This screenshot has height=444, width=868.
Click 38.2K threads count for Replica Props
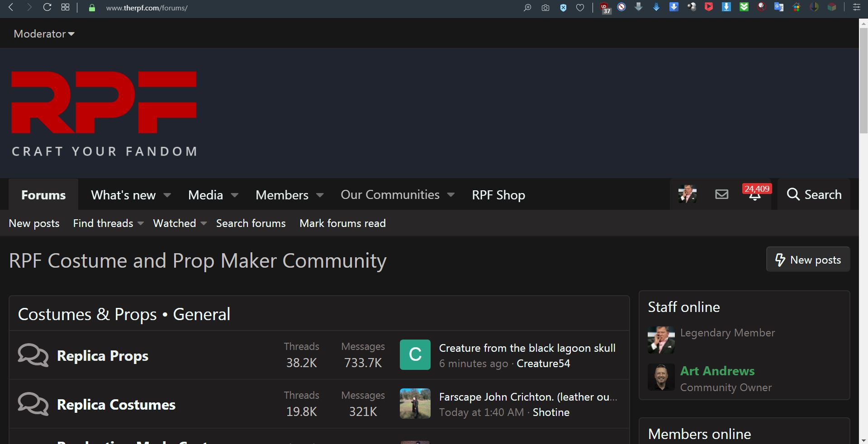tap(302, 363)
